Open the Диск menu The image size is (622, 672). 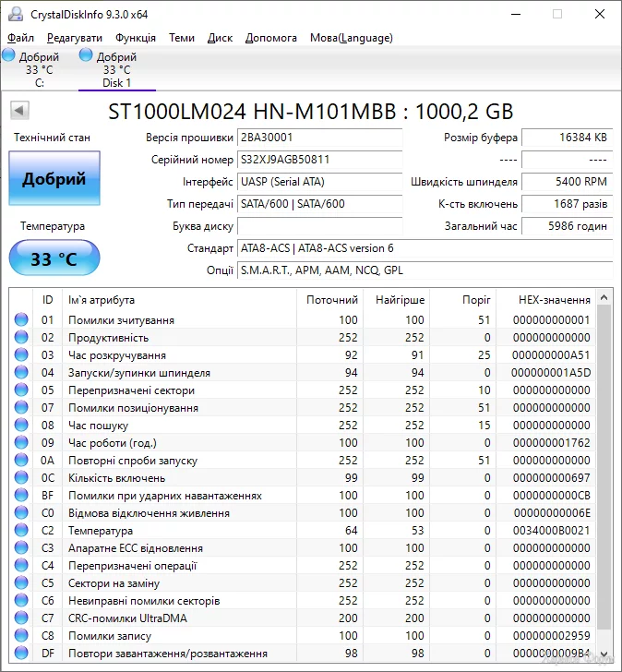click(x=220, y=38)
